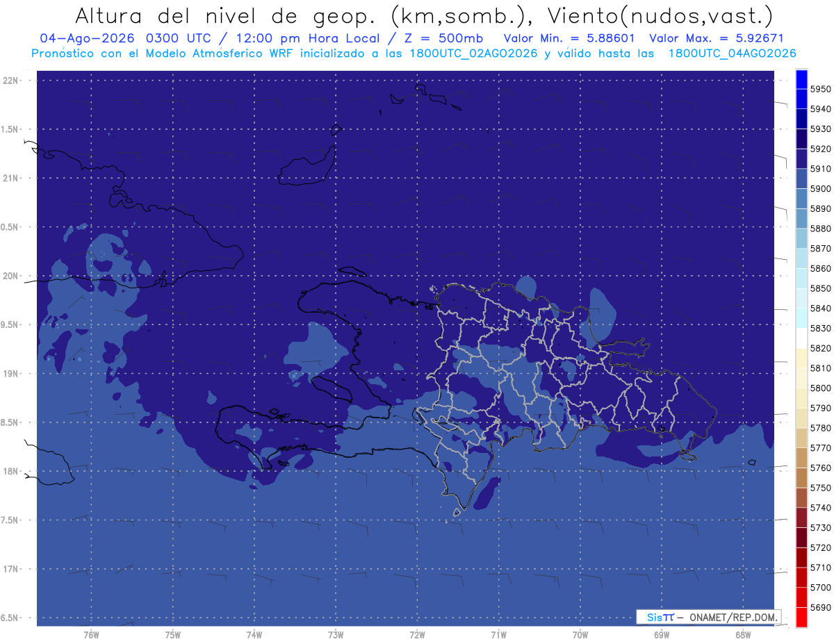Click the "21N" latitude label
The width and height of the screenshot is (834, 644).
pos(12,178)
